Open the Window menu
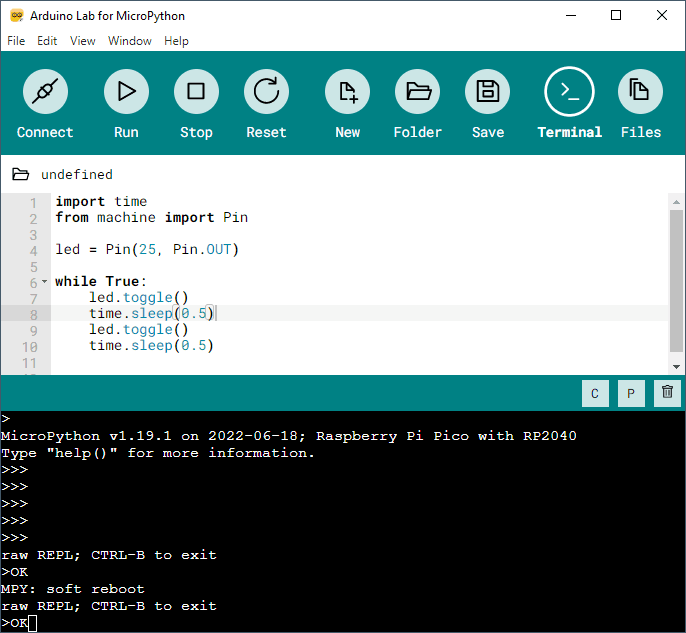Viewport: 686px width, 633px height. click(x=130, y=41)
